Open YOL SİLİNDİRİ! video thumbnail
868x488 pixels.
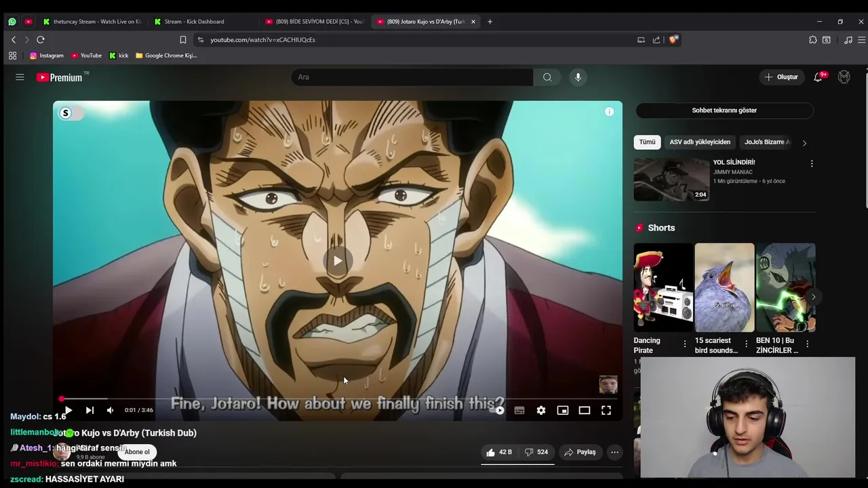pyautogui.click(x=671, y=180)
